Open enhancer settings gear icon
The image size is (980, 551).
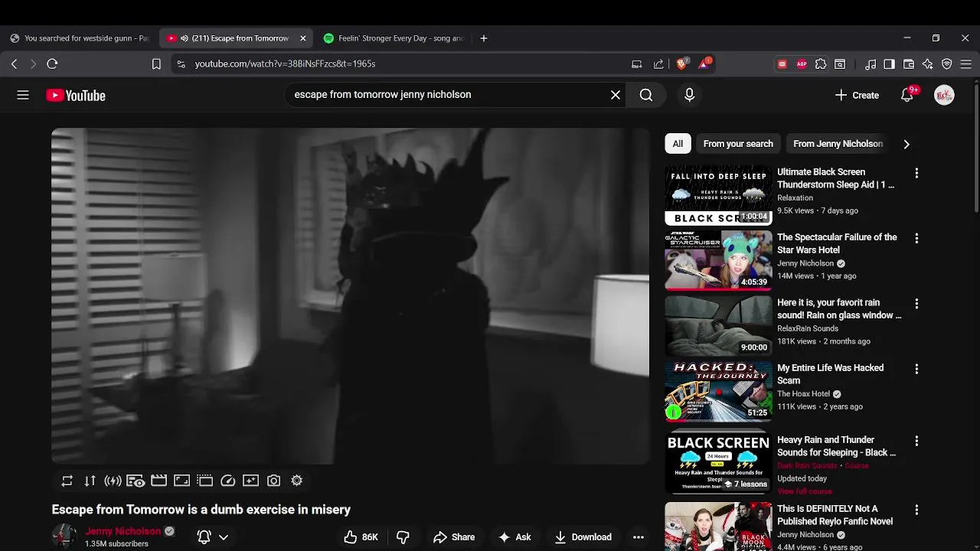(x=297, y=481)
